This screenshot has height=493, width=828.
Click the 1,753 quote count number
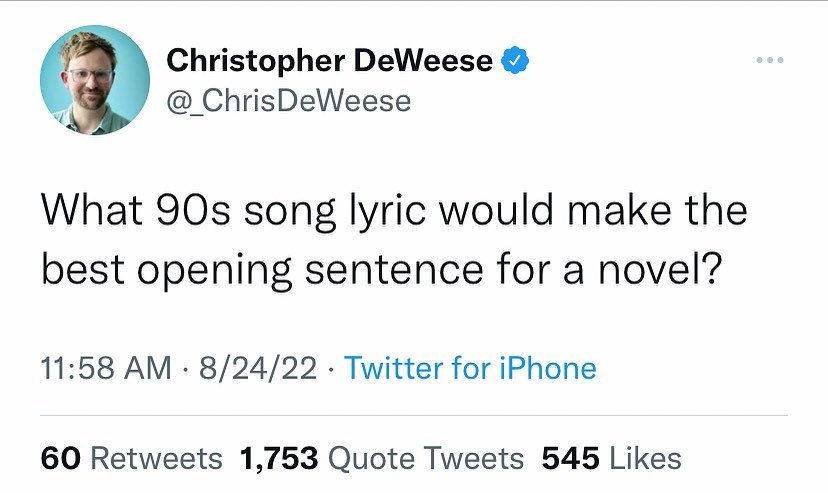click(x=279, y=458)
